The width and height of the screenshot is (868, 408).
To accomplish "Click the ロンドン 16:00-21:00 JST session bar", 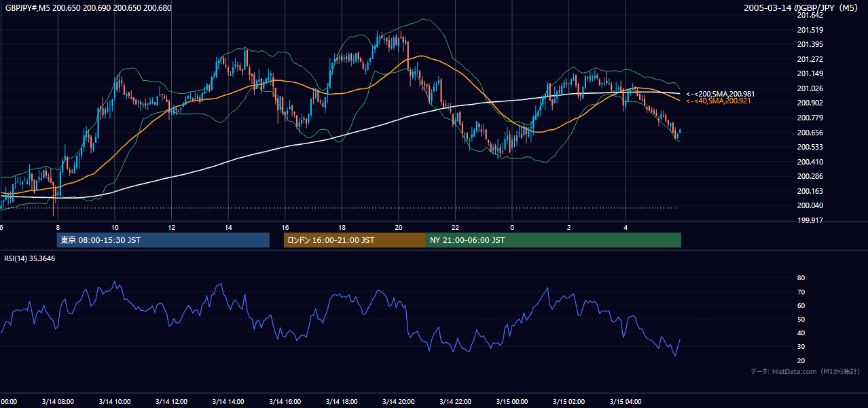I will (355, 240).
